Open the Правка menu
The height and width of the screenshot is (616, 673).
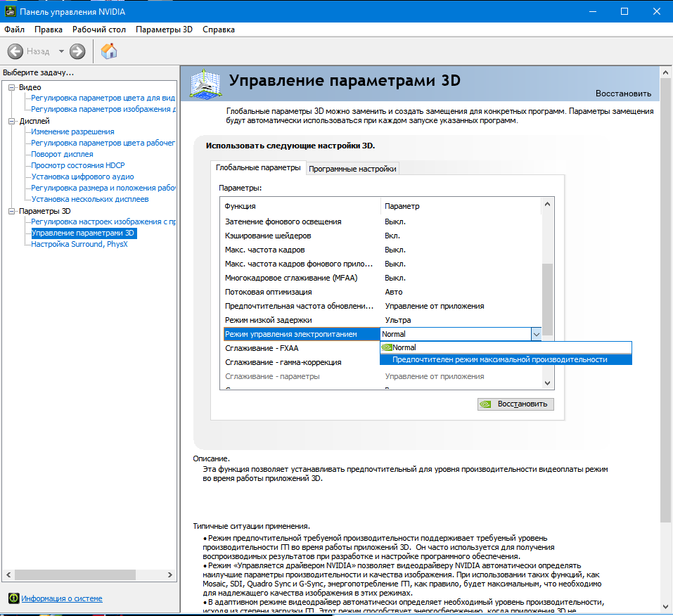49,30
